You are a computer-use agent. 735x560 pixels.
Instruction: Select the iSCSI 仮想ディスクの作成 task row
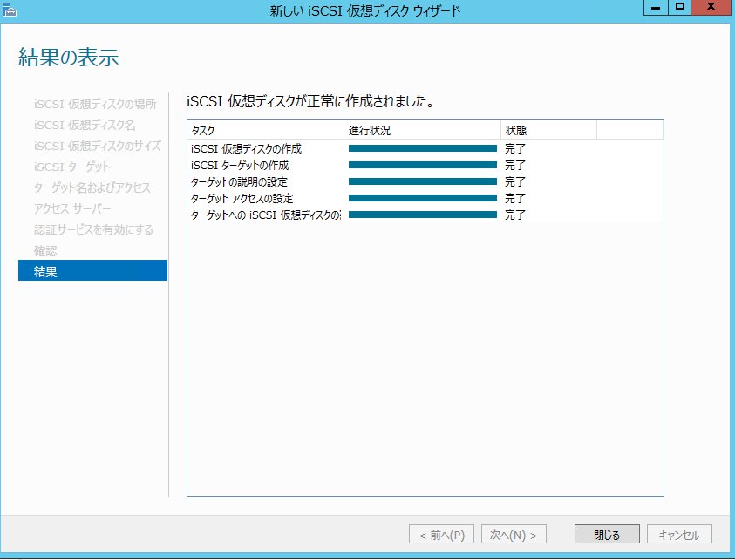(246, 149)
